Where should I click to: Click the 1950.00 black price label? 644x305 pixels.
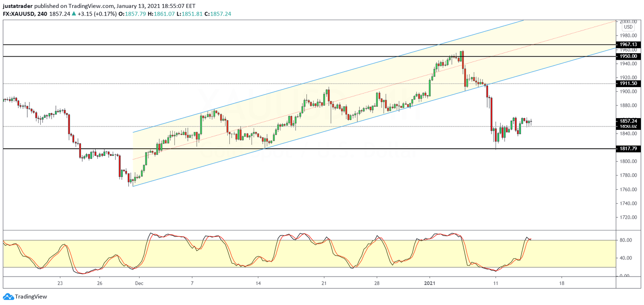point(628,56)
